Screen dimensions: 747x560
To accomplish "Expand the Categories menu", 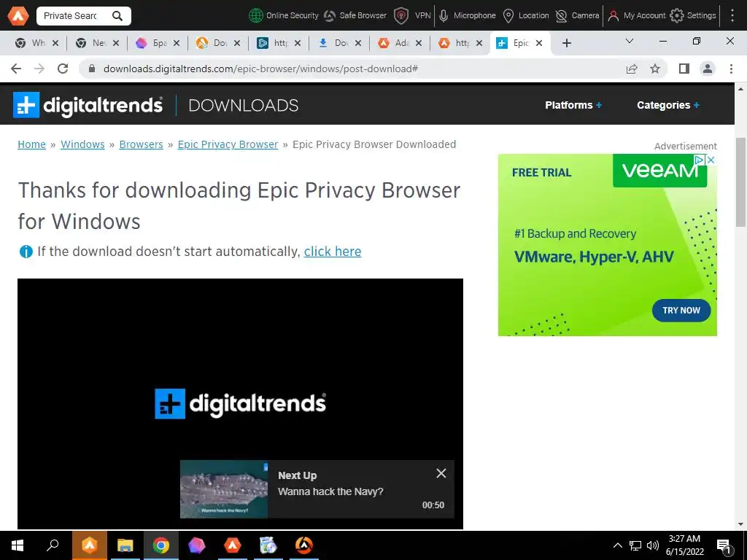I will pos(668,105).
